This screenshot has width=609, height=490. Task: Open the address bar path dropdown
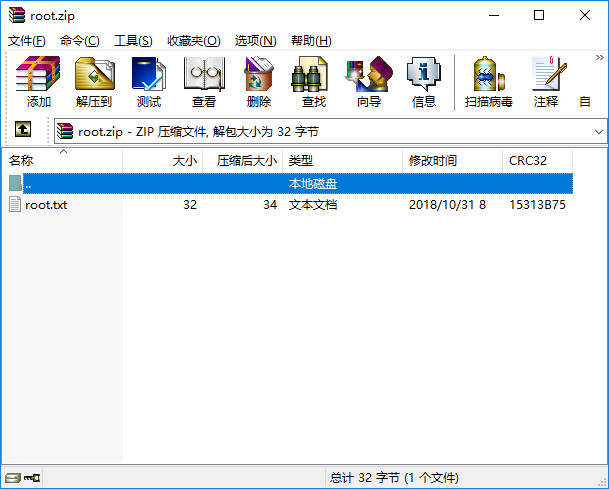click(599, 132)
